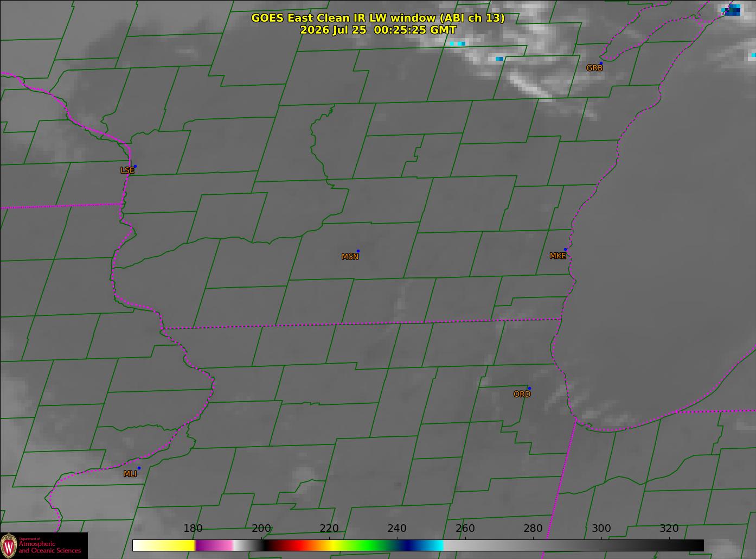Click the 260 tick label on the scale
This screenshot has height=559, width=756.
[x=465, y=529]
